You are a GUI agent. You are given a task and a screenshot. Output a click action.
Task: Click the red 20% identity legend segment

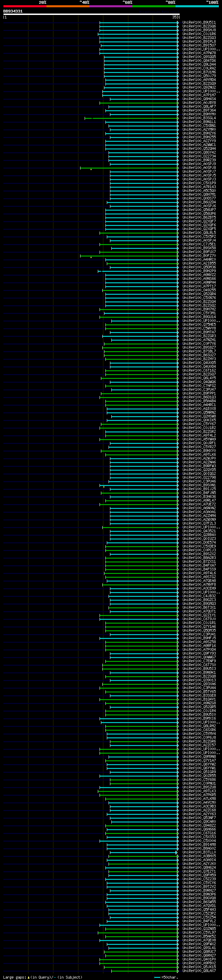(x=25, y=6)
